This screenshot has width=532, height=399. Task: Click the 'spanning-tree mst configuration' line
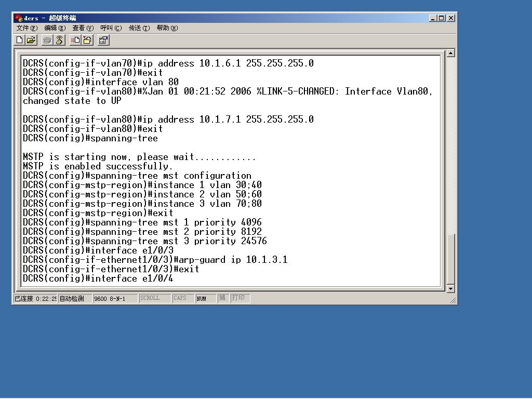(137, 176)
